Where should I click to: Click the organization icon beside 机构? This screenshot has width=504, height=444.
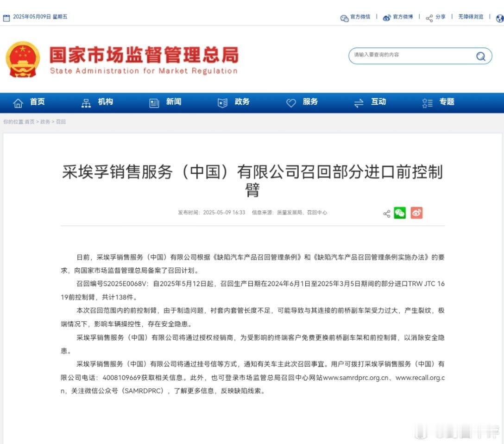click(86, 103)
